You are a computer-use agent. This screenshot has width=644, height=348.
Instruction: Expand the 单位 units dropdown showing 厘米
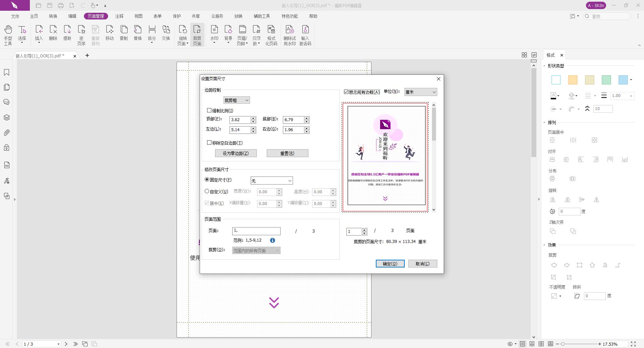pos(420,92)
